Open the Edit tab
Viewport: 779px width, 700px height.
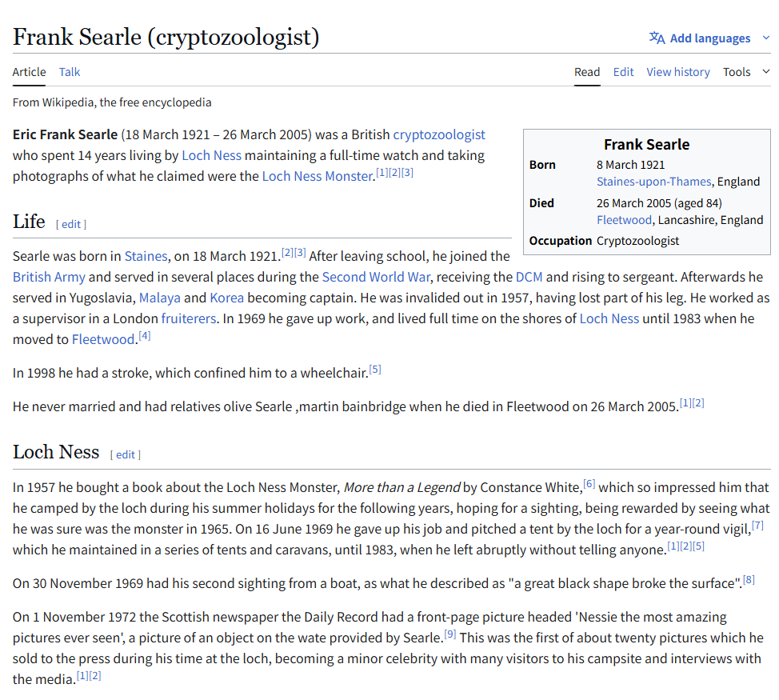click(623, 72)
